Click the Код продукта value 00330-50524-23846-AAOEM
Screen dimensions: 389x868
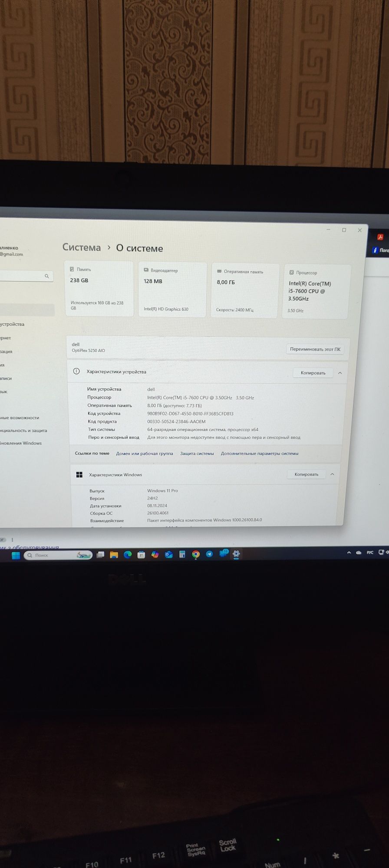(x=176, y=421)
